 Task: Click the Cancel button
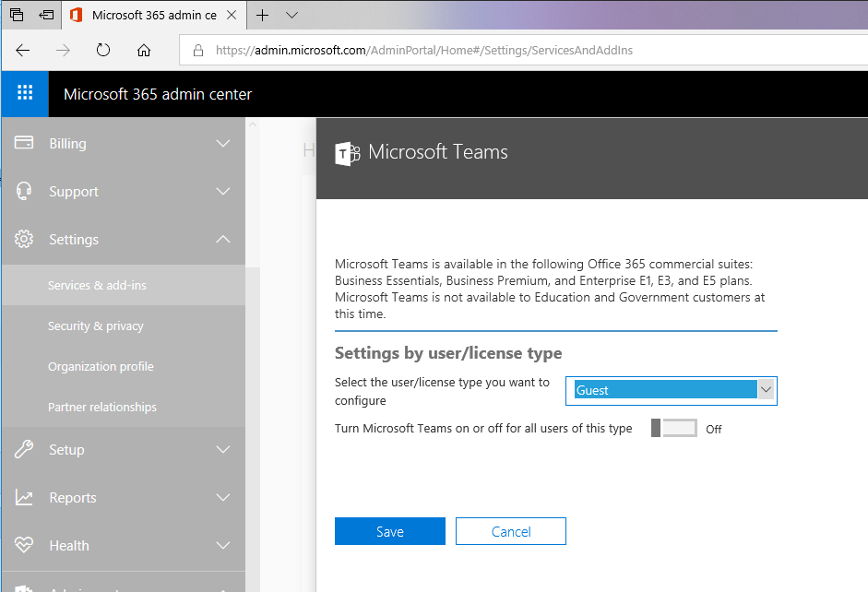[x=510, y=531]
